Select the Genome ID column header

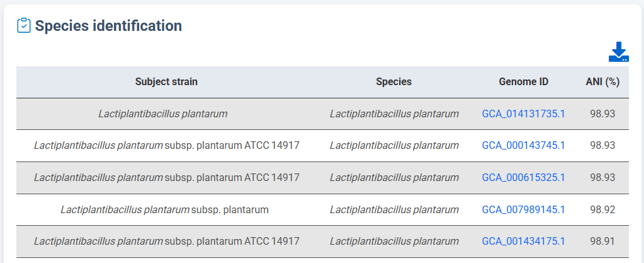pos(523,82)
